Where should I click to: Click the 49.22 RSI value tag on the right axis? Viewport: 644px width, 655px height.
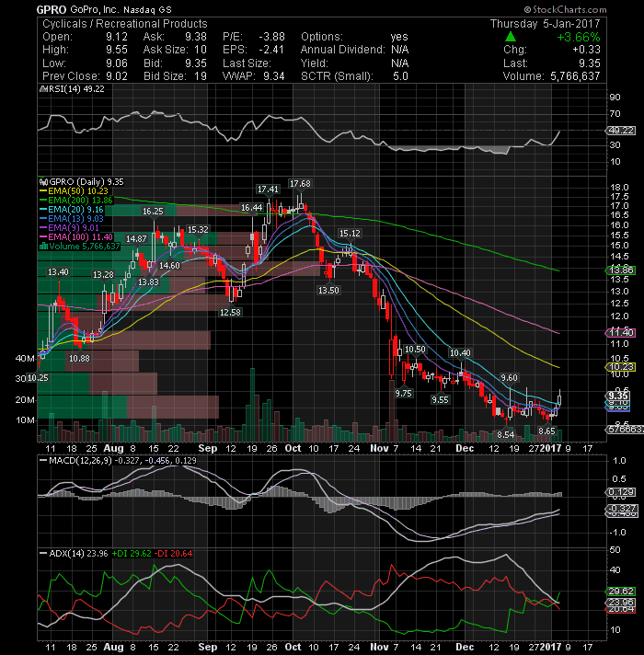[x=621, y=131]
